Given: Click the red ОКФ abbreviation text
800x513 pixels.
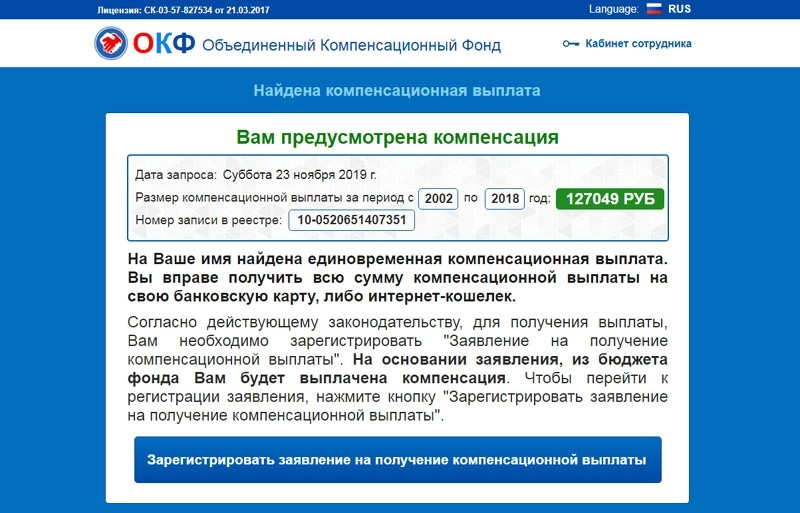Looking at the screenshot, I should [164, 45].
